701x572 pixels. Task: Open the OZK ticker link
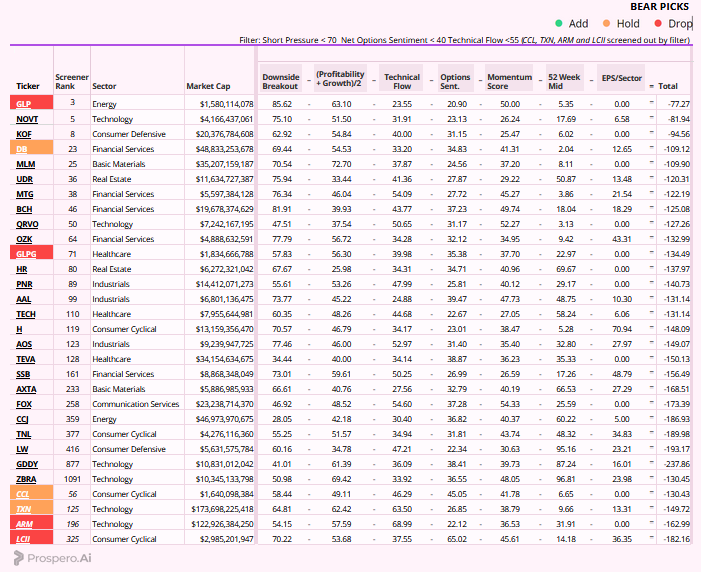pyautogui.click(x=24, y=239)
